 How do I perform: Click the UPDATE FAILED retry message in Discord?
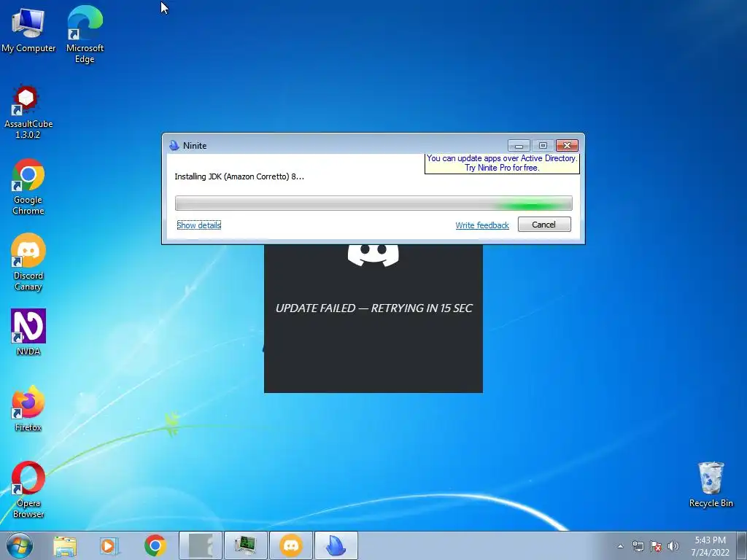point(374,308)
